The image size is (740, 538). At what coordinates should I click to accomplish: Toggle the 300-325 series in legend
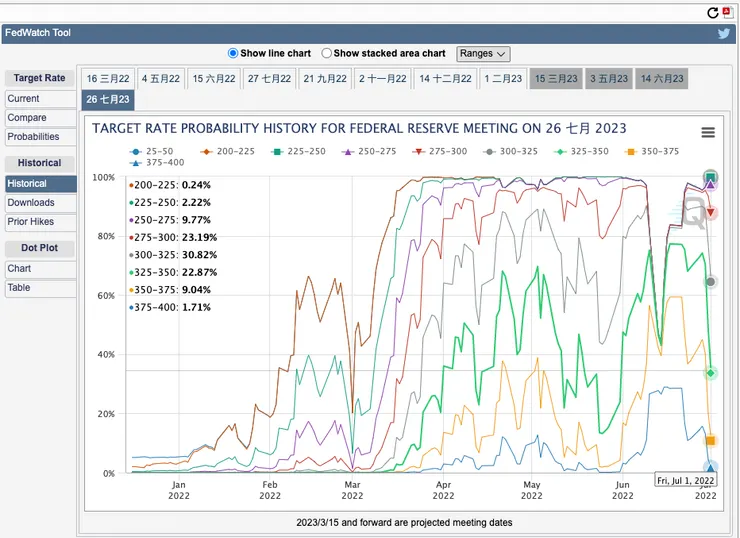[511, 151]
